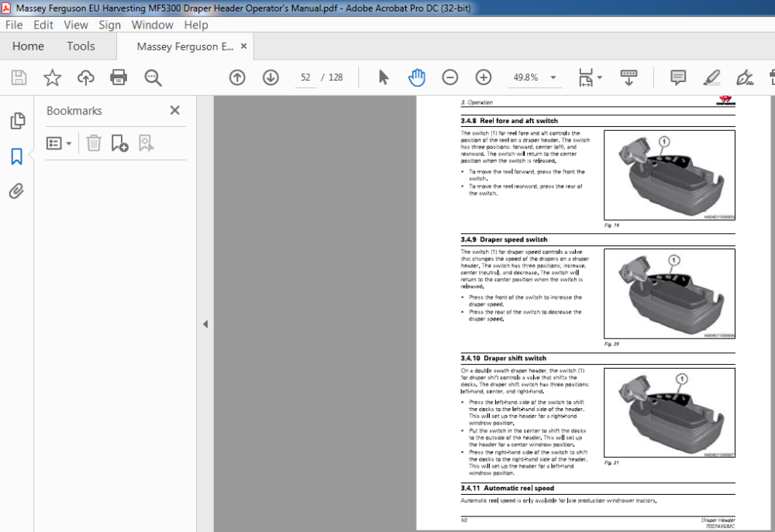Screen dimensions: 775x532
Task: Click the zoom value 49.8% field
Action: pos(526,77)
